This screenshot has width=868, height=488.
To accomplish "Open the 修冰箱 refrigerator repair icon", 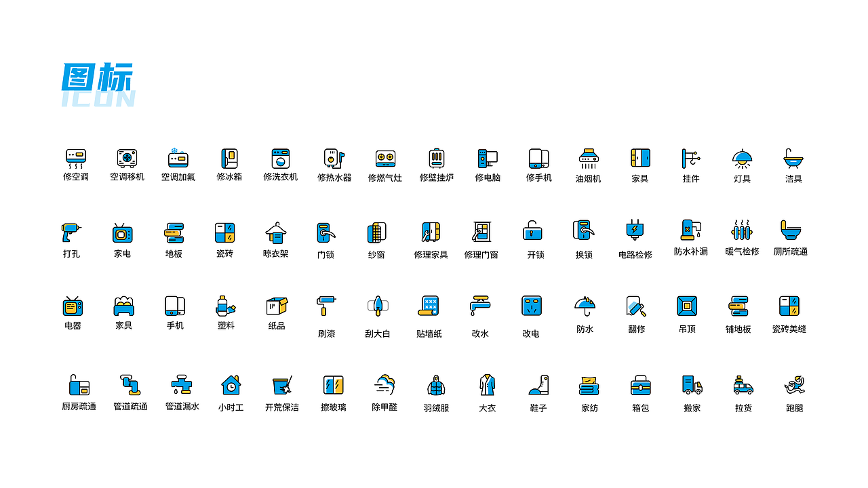I will 229,159.
